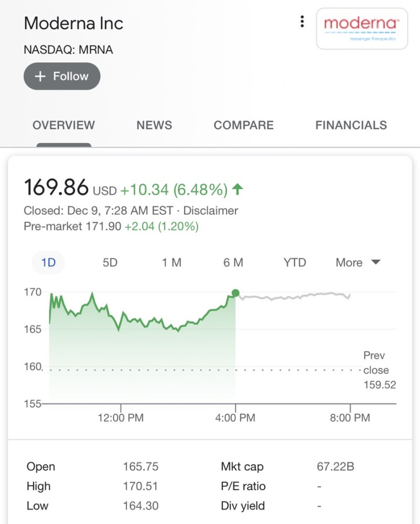Click the gray after-hours chart line
This screenshot has width=420, height=524.
(x=294, y=297)
